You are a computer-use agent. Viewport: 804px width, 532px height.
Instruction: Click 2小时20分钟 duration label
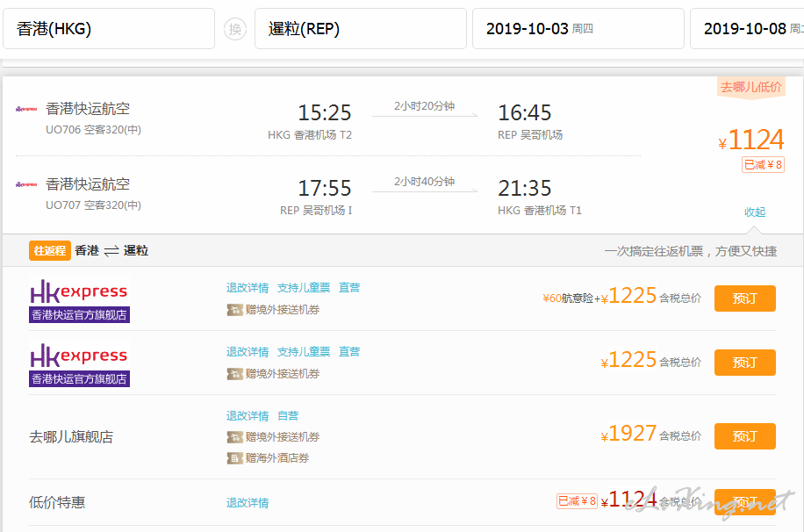coord(424,106)
